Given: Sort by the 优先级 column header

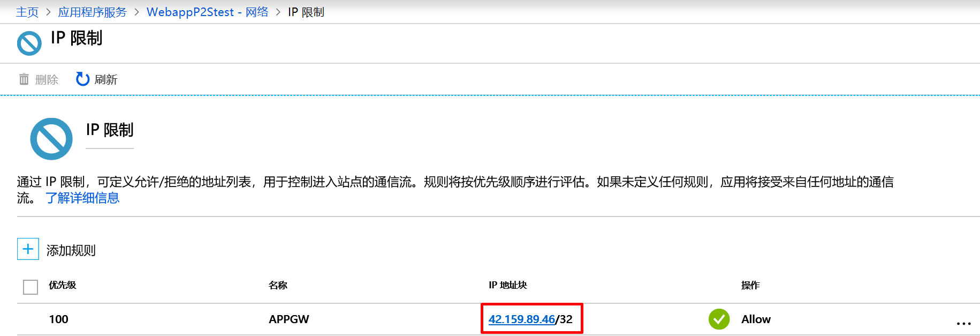Looking at the screenshot, I should (x=62, y=285).
